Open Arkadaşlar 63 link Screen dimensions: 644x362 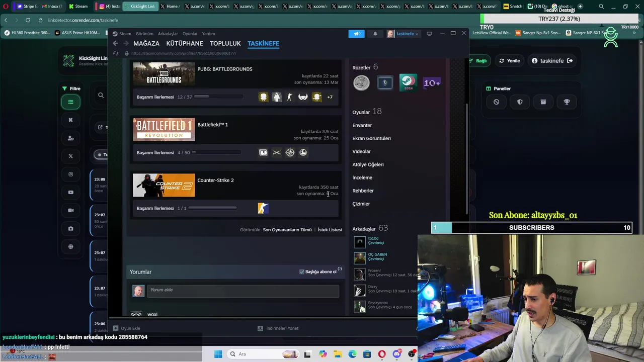pos(370,228)
